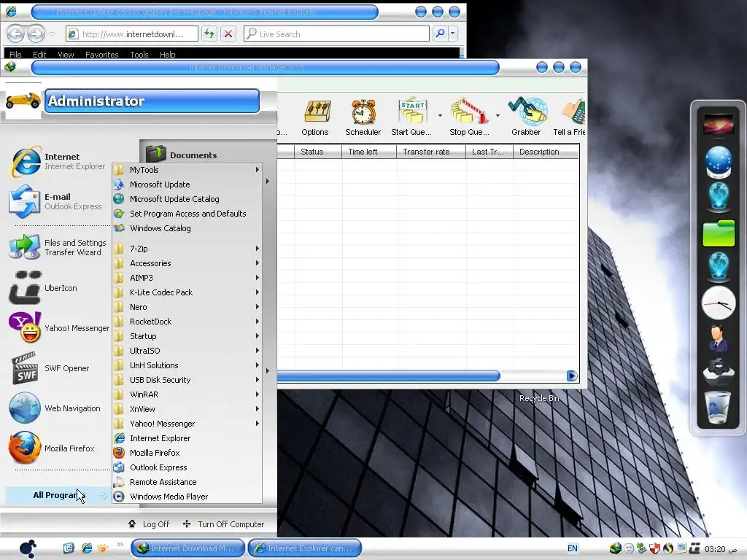Expand the UltraISO program folder
Viewport: 747px width, 560px height.
187,351
